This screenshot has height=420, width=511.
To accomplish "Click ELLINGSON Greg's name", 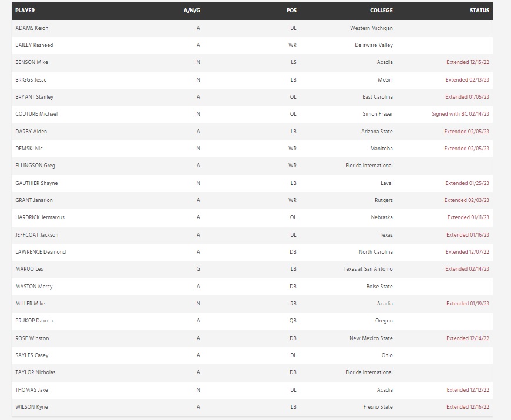I will click(x=35, y=166).
